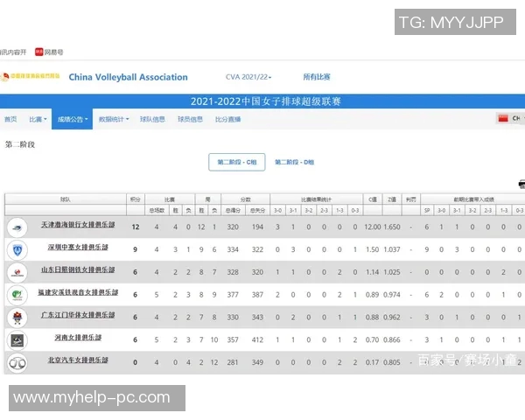This screenshot has width=525, height=420.
Task: Click the Shenzhen Zhongsai shield logo
Action: [x=17, y=250]
